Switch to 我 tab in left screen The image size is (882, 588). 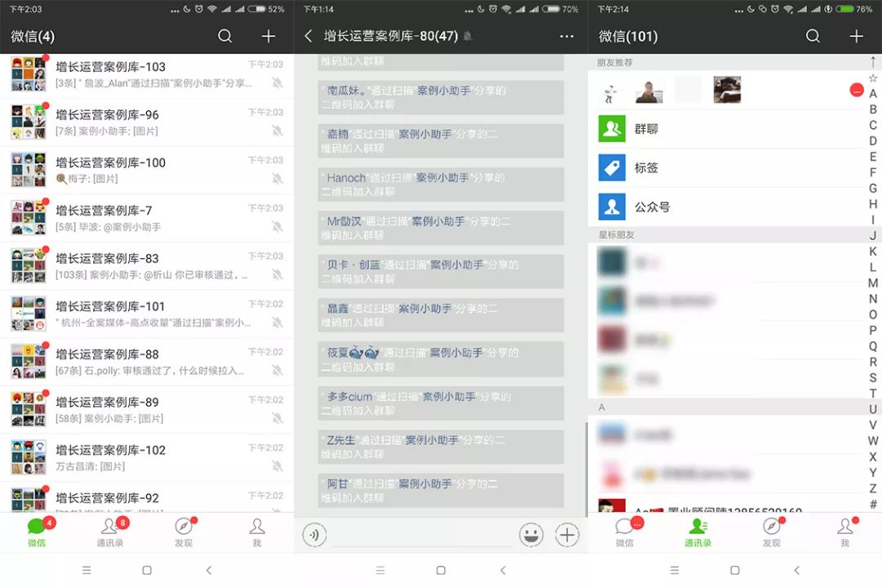257,532
